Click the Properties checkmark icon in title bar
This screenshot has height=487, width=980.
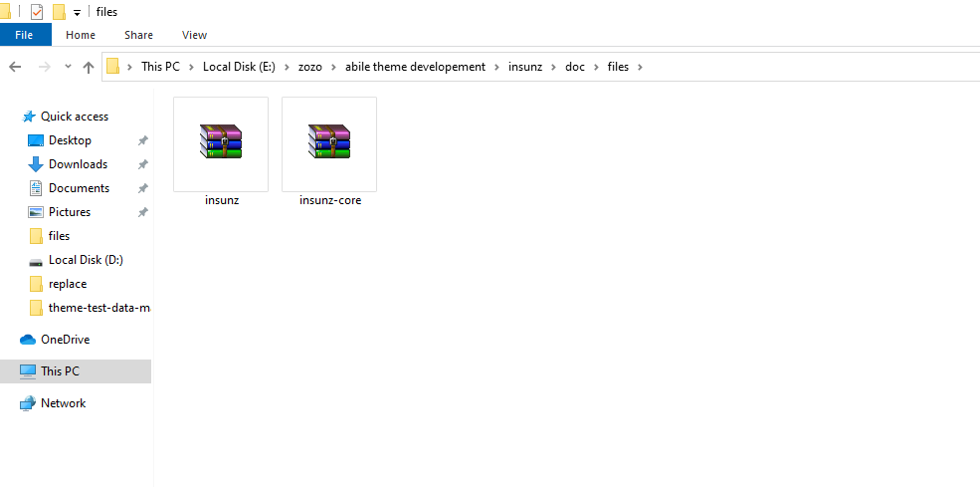coord(37,12)
